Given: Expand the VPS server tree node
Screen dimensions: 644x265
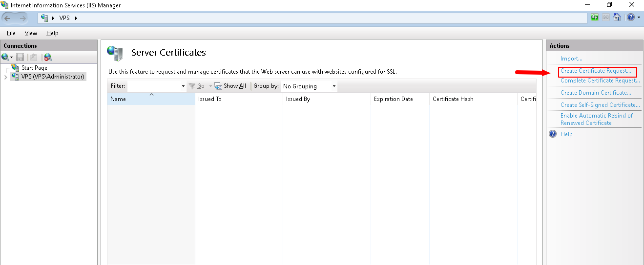Looking at the screenshot, I should (x=5, y=77).
